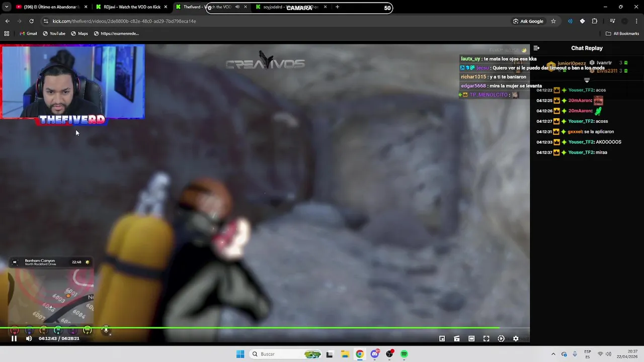Open the picture-in-picture mini player
This screenshot has width=644, height=362.
coord(442,339)
